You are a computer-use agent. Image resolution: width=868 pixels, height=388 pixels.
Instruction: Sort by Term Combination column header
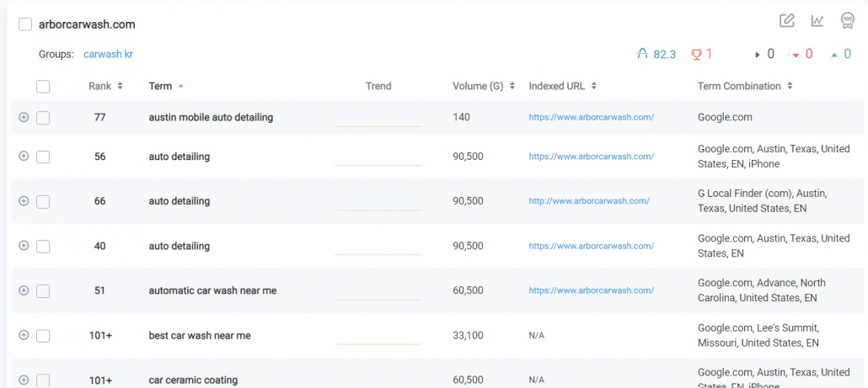745,86
